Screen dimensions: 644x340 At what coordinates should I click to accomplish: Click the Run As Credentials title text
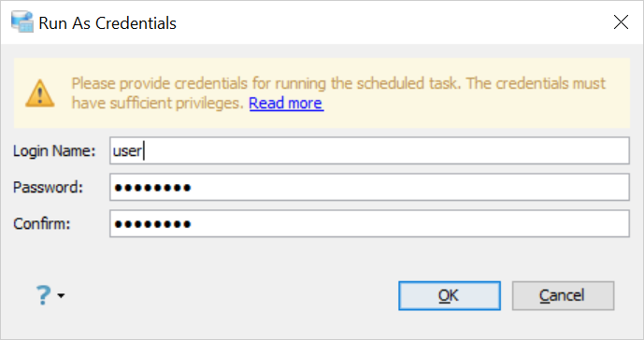(x=107, y=23)
